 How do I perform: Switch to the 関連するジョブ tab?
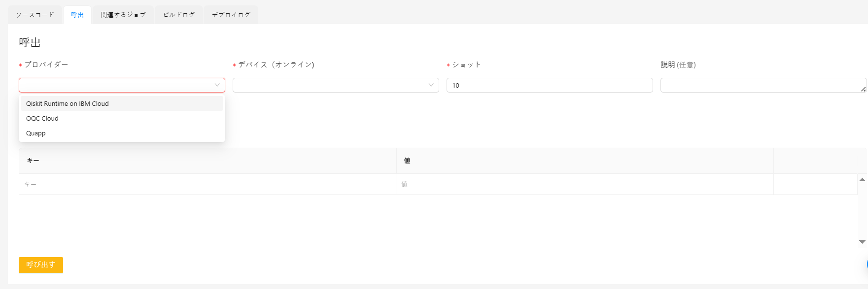coord(123,15)
